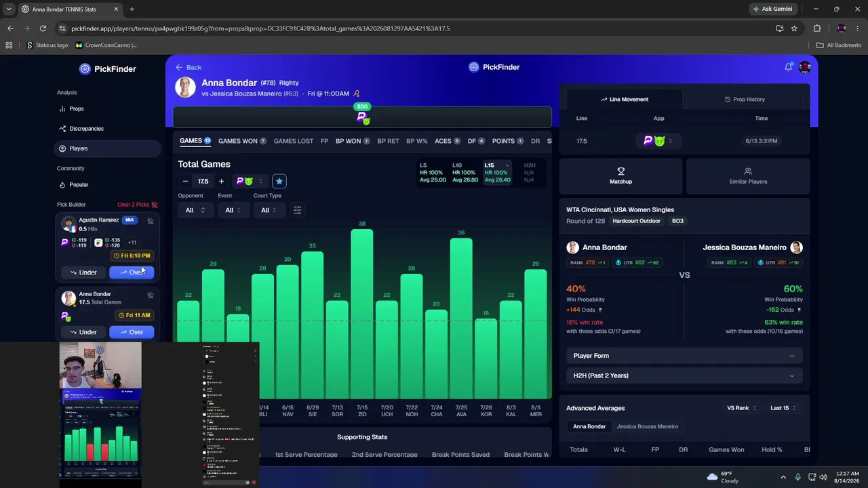
Task: Decrease the 17.5 line with minus
Action: click(185, 181)
